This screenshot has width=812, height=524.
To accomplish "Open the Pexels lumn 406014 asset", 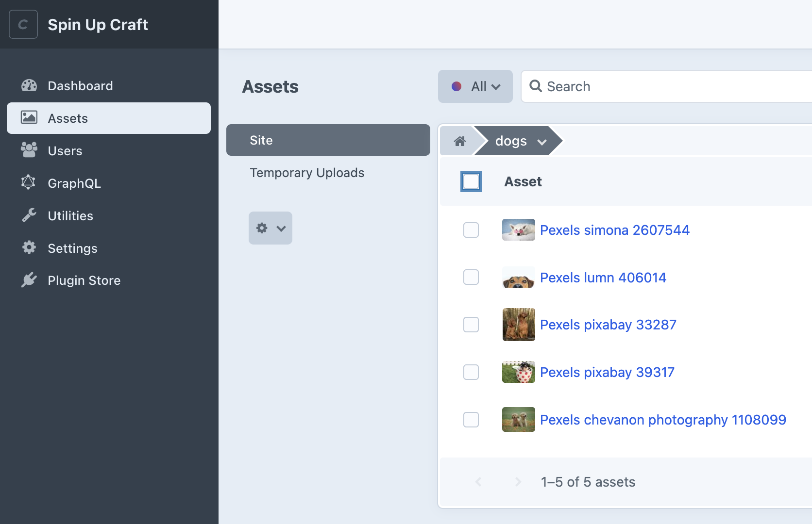I will tap(603, 278).
